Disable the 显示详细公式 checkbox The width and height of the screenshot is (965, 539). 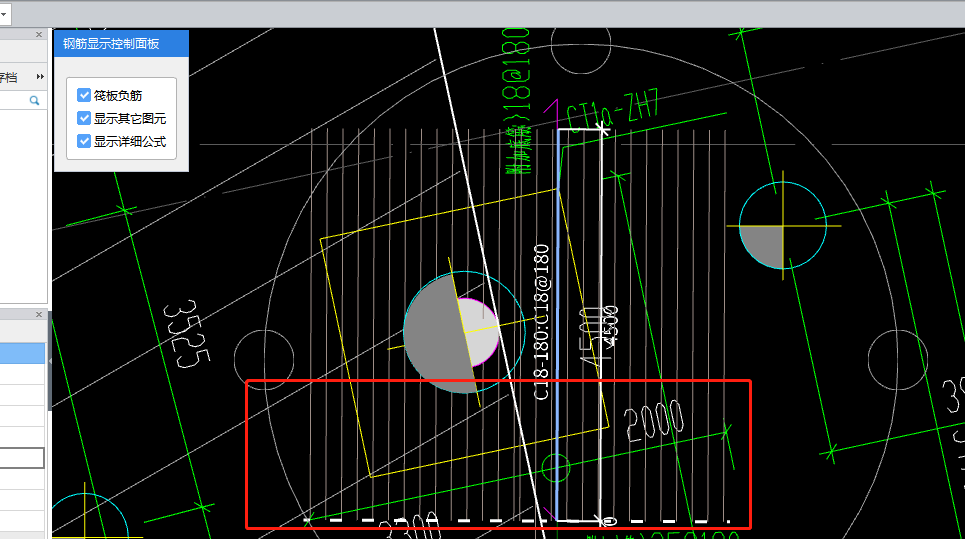pos(84,142)
